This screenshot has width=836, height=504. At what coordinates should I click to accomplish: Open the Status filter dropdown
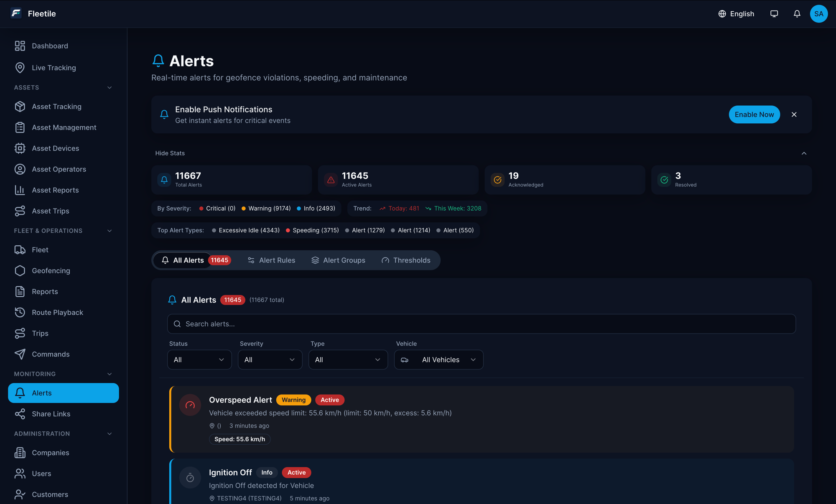[x=199, y=360]
